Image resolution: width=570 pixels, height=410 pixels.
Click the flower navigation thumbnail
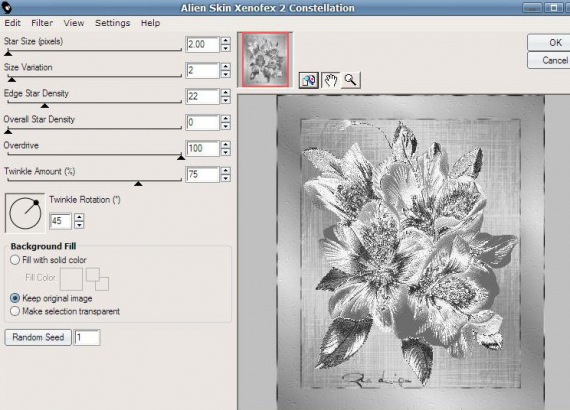[265, 60]
